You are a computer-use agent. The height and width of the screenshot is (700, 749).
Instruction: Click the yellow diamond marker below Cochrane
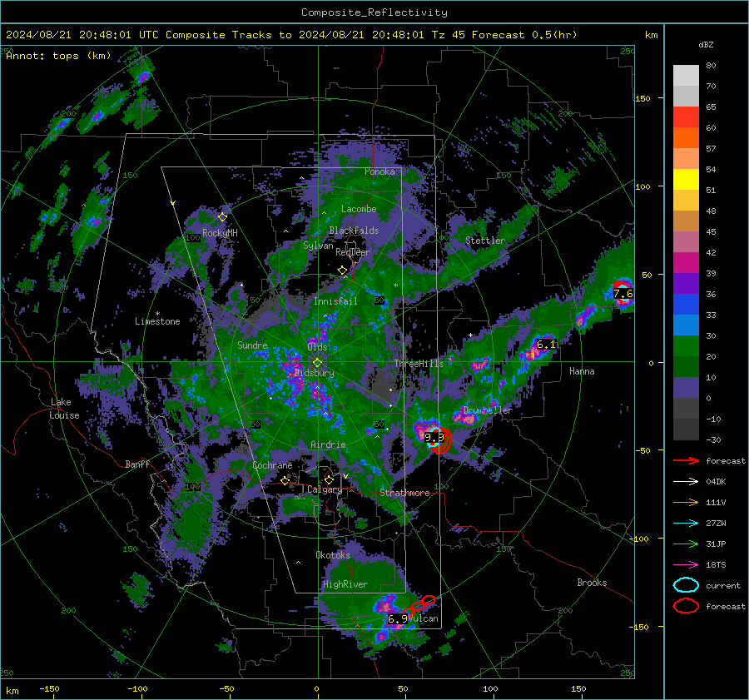click(x=285, y=480)
